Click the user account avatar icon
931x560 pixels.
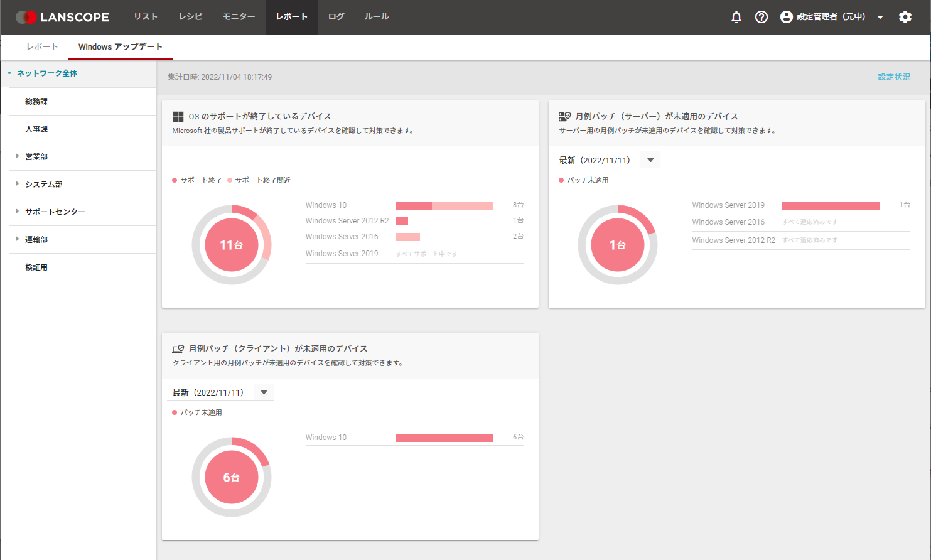787,17
